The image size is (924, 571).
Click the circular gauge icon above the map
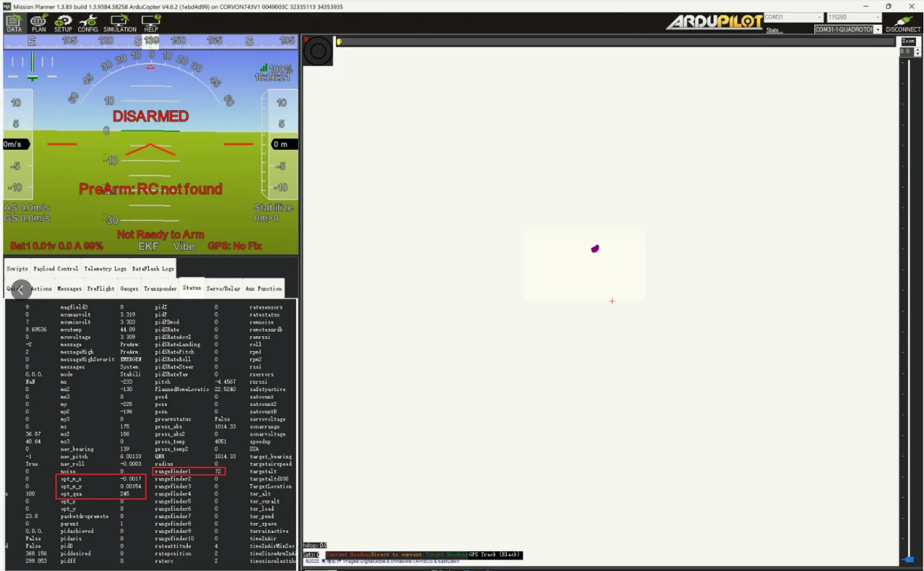click(318, 50)
